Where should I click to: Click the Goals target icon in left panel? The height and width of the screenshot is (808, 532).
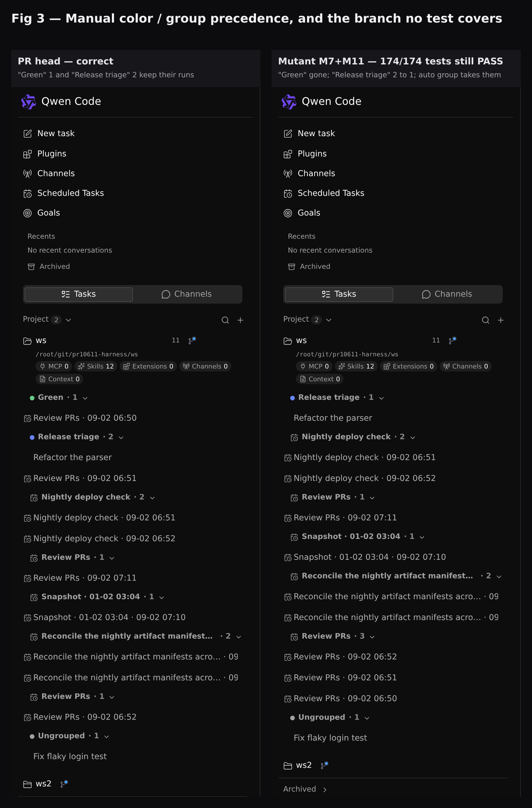pos(27,213)
